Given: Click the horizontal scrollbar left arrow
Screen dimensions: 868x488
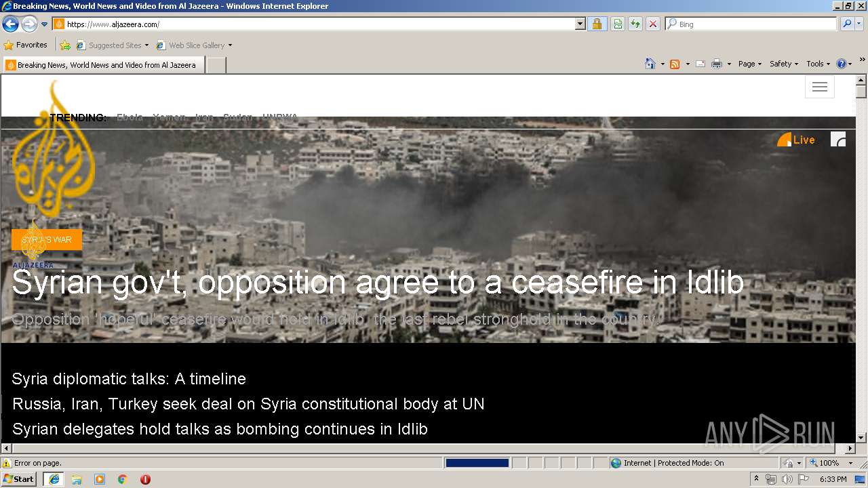Looking at the screenshot, I should pos(7,449).
